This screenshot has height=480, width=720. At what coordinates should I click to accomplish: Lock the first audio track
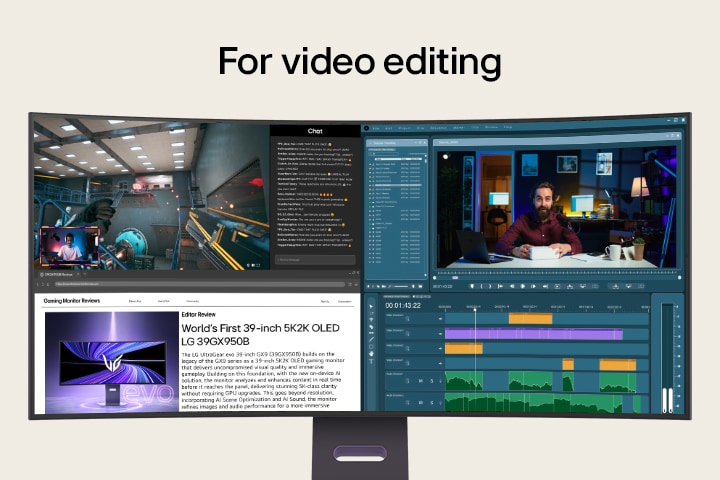(x=407, y=381)
